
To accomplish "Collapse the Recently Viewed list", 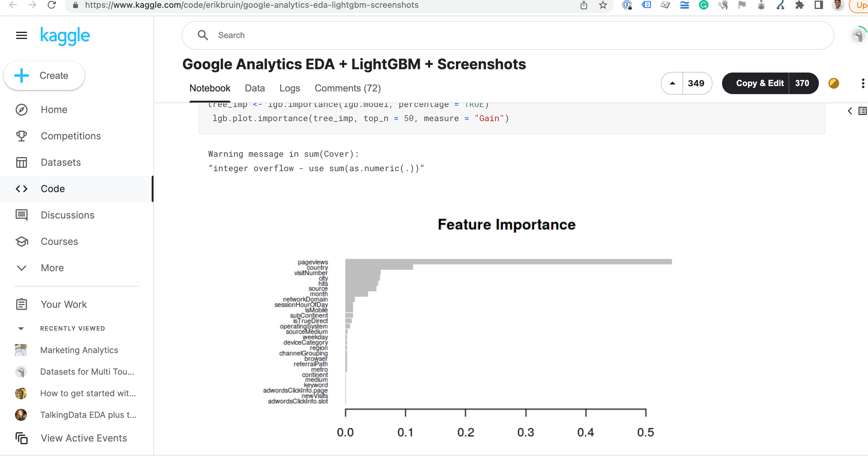I will click(21, 328).
